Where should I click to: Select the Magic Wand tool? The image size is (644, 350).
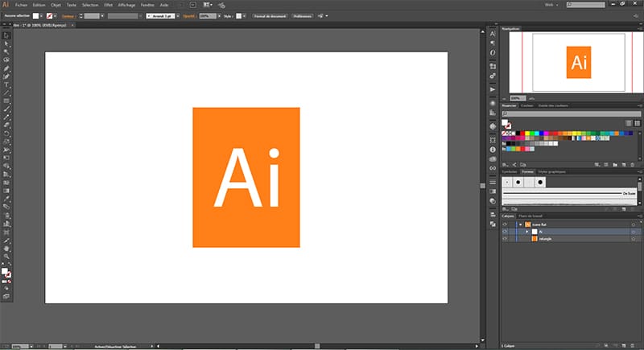coord(6,52)
